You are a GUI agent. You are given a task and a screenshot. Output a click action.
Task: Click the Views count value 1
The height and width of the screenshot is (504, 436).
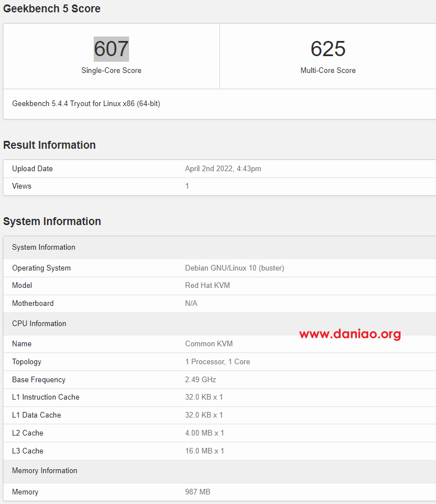[187, 186]
